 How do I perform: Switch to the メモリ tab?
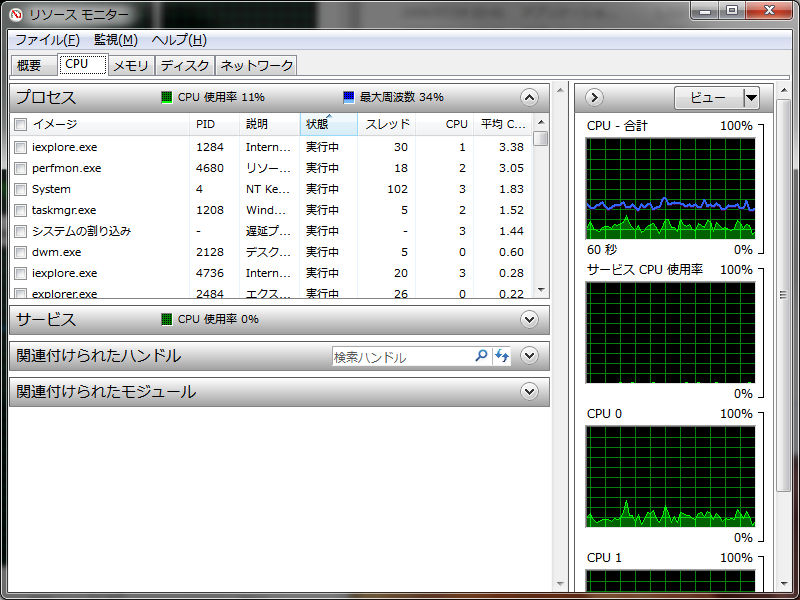(x=131, y=65)
